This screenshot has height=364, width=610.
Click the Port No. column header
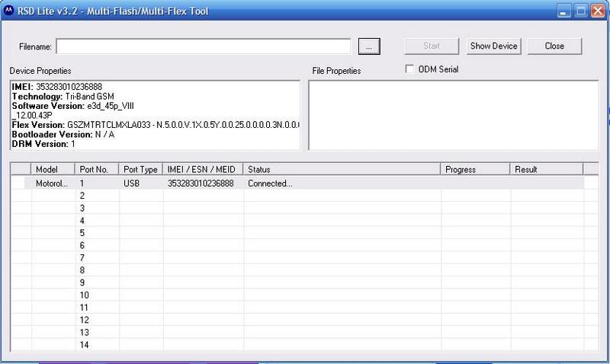(x=97, y=169)
